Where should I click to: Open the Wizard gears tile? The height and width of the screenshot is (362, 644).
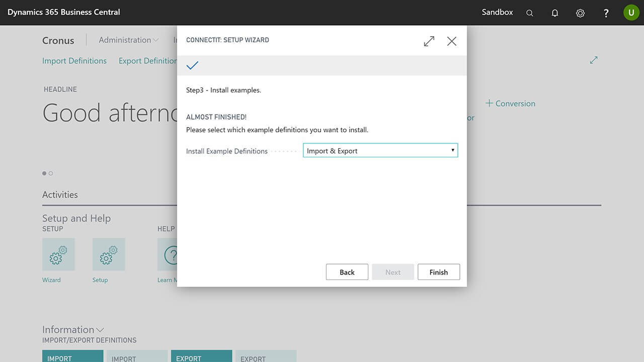[x=58, y=254]
